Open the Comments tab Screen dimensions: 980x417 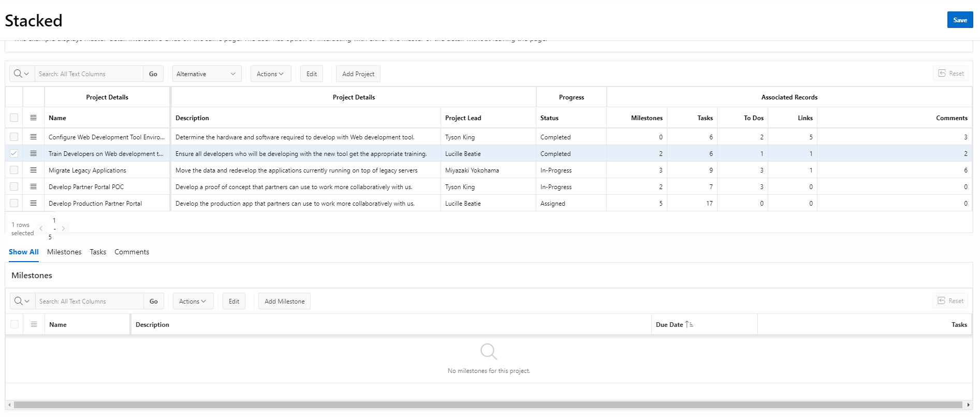pyautogui.click(x=132, y=252)
